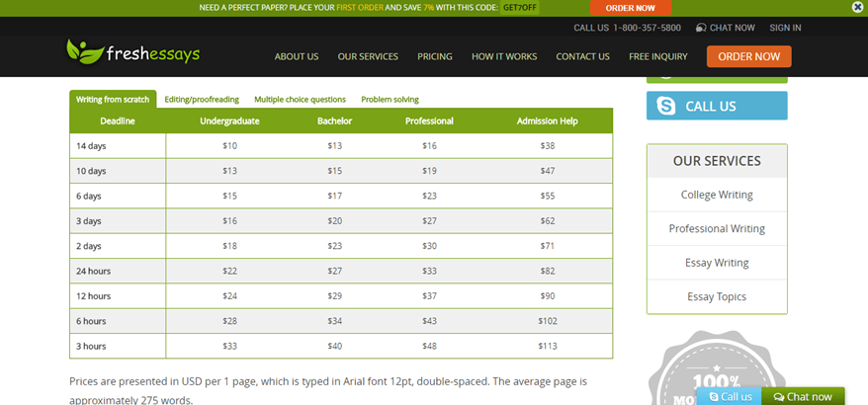Click the Admission Help column header

pyautogui.click(x=548, y=121)
